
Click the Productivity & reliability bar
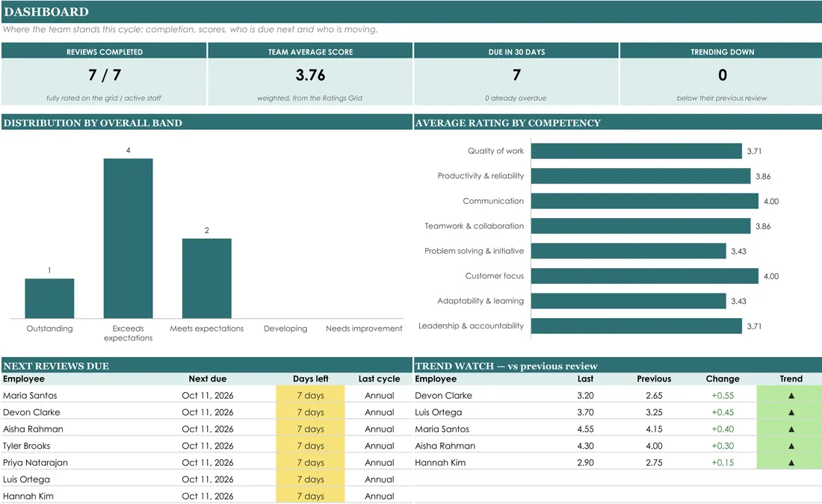pos(640,176)
